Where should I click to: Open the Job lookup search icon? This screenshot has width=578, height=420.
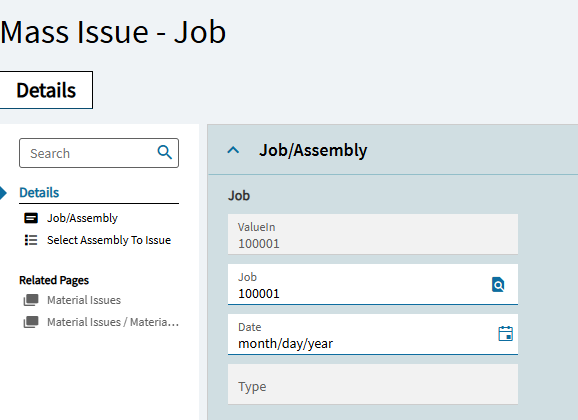pos(498,285)
